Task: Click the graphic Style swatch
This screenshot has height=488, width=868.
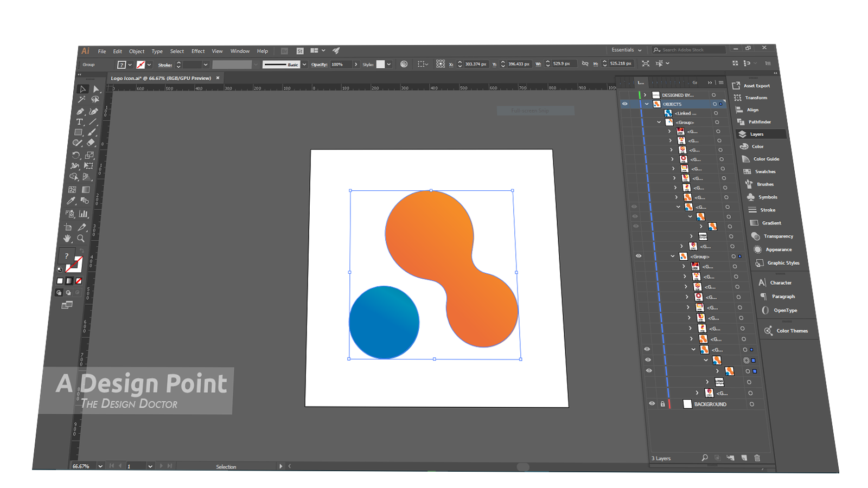Action: click(381, 64)
